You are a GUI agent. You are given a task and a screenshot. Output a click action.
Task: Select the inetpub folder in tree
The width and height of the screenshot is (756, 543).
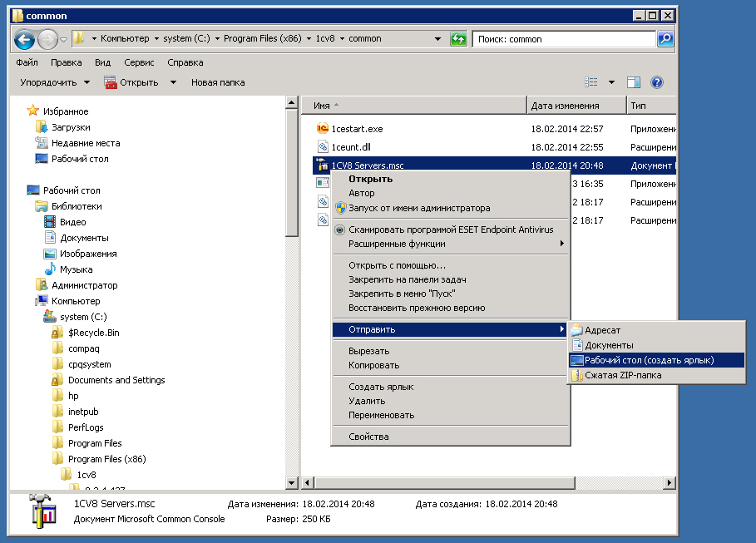[83, 412]
